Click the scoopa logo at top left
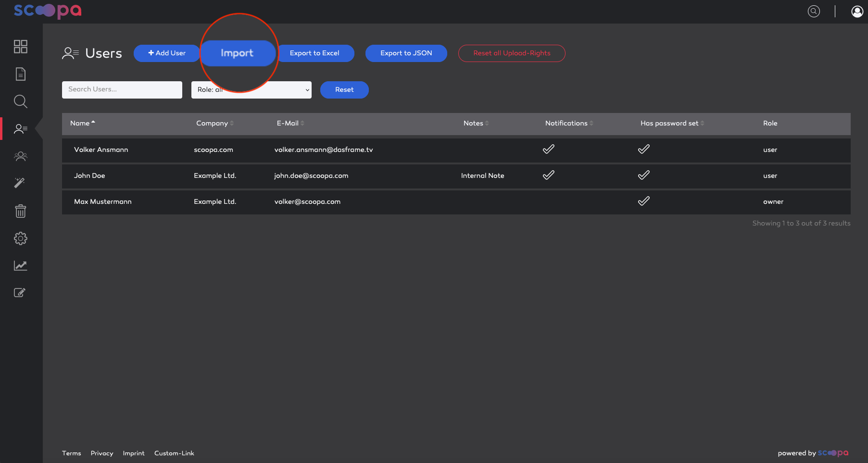This screenshot has width=868, height=463. coord(48,11)
